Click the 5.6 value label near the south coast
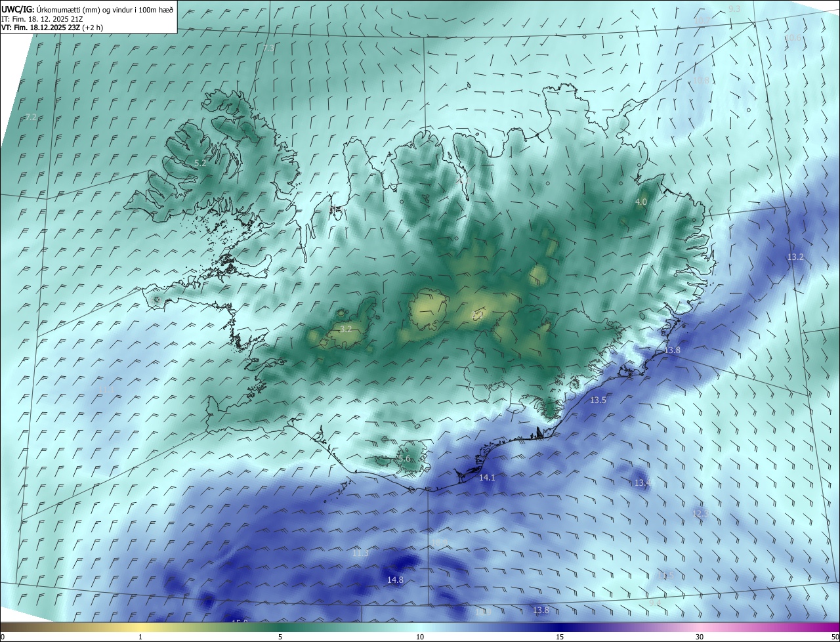 404,460
